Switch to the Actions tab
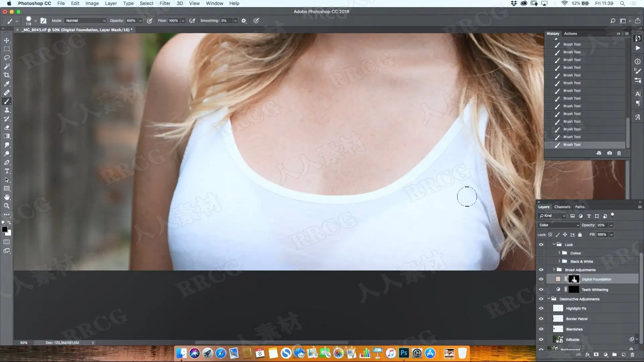Viewport: 644px width, 362px height. click(570, 34)
